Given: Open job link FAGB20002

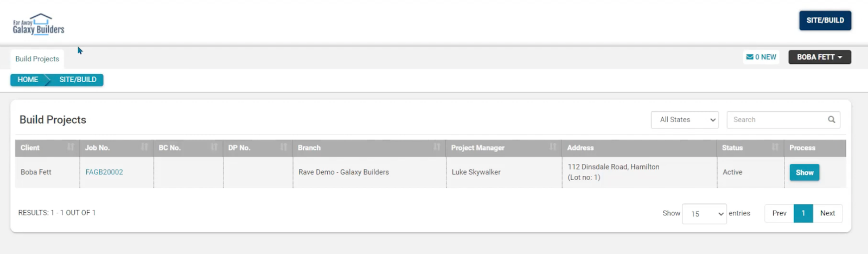Looking at the screenshot, I should pos(104,172).
